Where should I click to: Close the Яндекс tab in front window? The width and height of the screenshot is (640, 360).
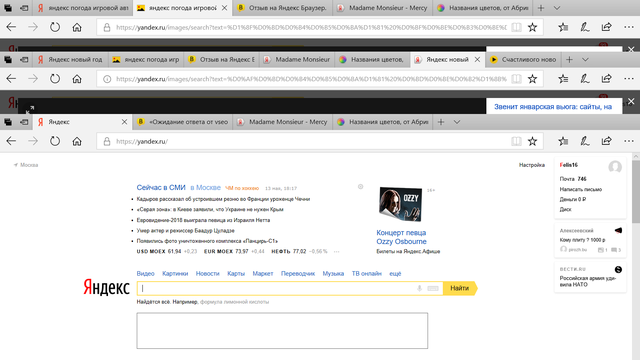point(124,122)
